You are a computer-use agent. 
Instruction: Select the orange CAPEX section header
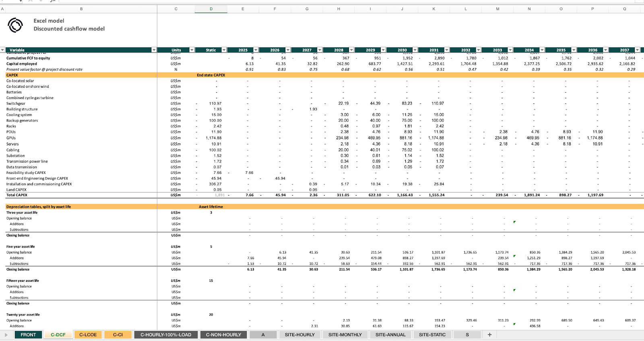(x=12, y=75)
